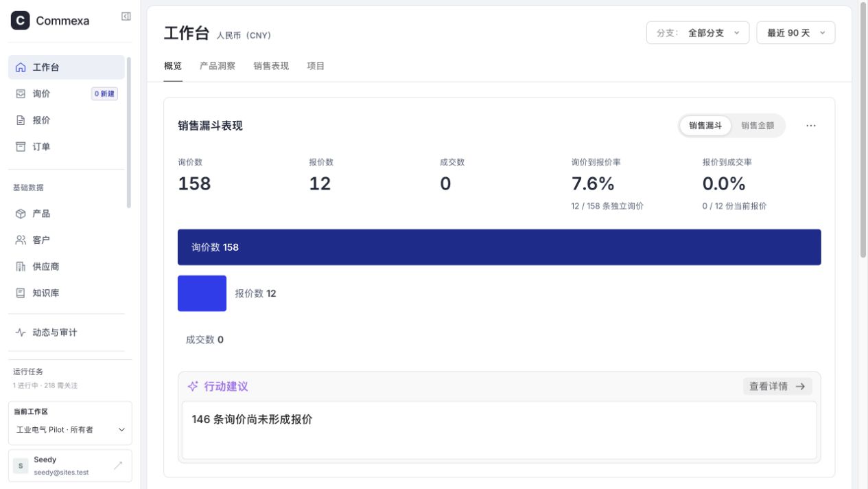Click the Commexa logo icon

(21, 21)
